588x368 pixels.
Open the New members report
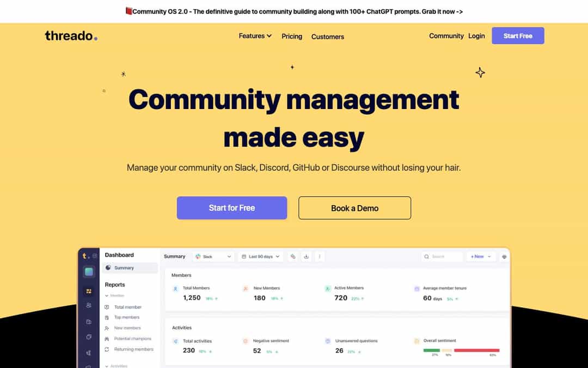pos(127,328)
